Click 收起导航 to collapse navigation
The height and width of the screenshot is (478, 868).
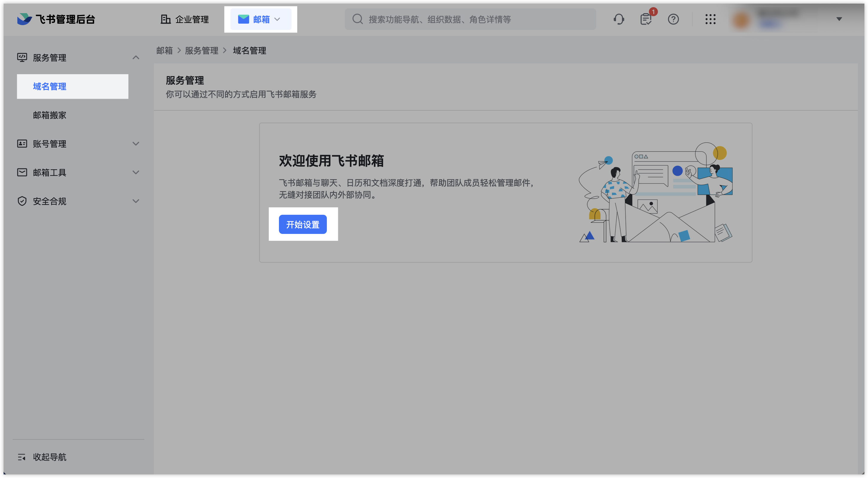49,457
